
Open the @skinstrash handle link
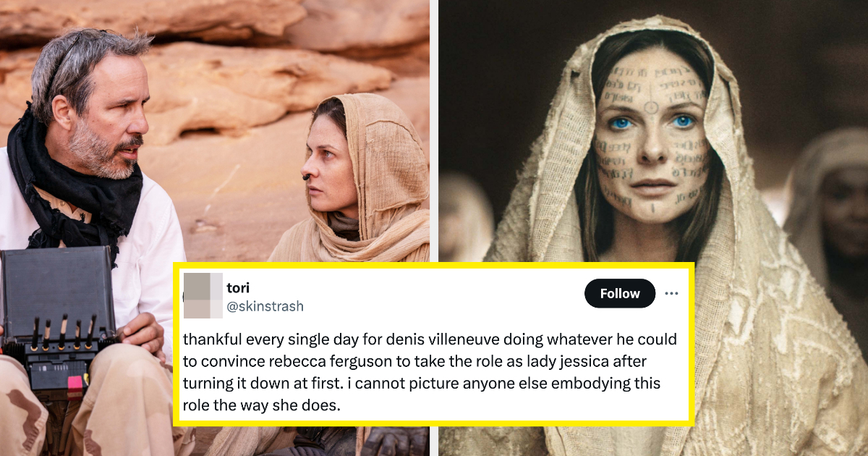click(265, 306)
